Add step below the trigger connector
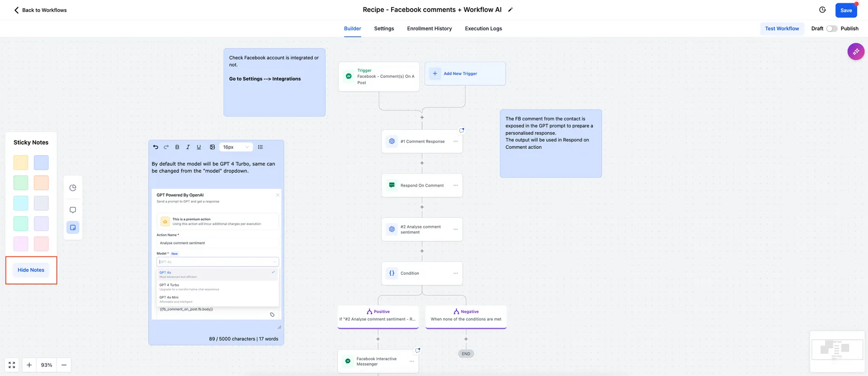Viewport: 868px width, 376px height. (422, 117)
